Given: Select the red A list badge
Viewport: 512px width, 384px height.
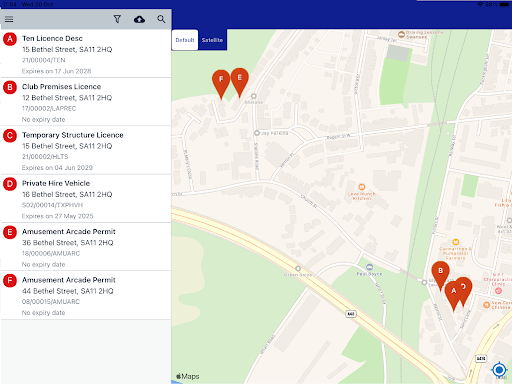Looking at the screenshot, I should point(10,39).
